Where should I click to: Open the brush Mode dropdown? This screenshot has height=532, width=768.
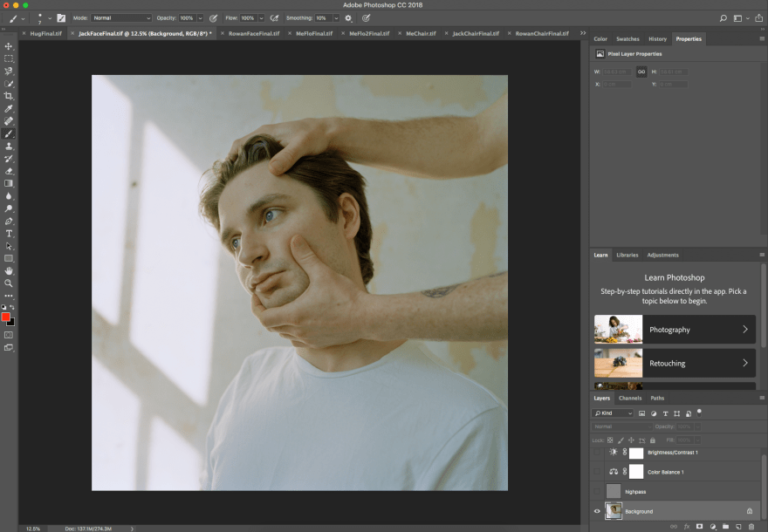coord(121,17)
